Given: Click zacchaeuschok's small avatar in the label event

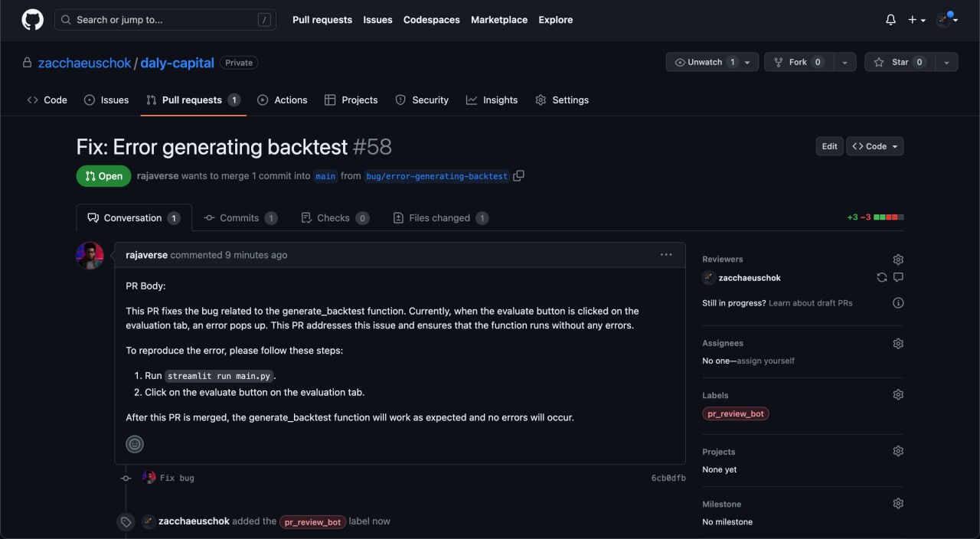Looking at the screenshot, I should click(149, 521).
